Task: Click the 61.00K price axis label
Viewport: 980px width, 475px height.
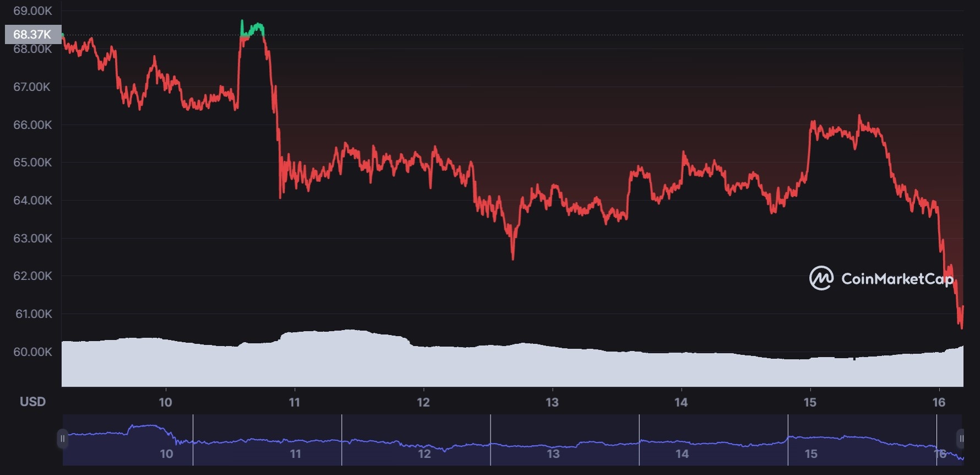Action: (x=34, y=314)
